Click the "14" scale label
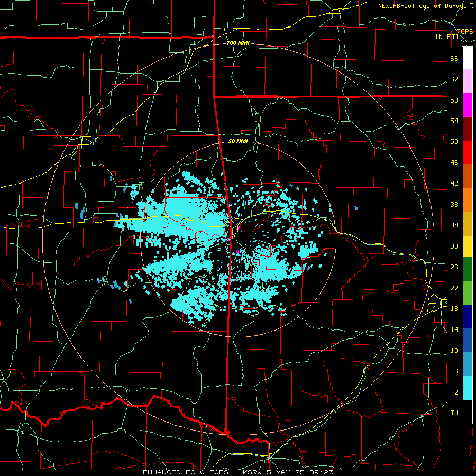Screen dimensions: 476x476 tap(454, 329)
